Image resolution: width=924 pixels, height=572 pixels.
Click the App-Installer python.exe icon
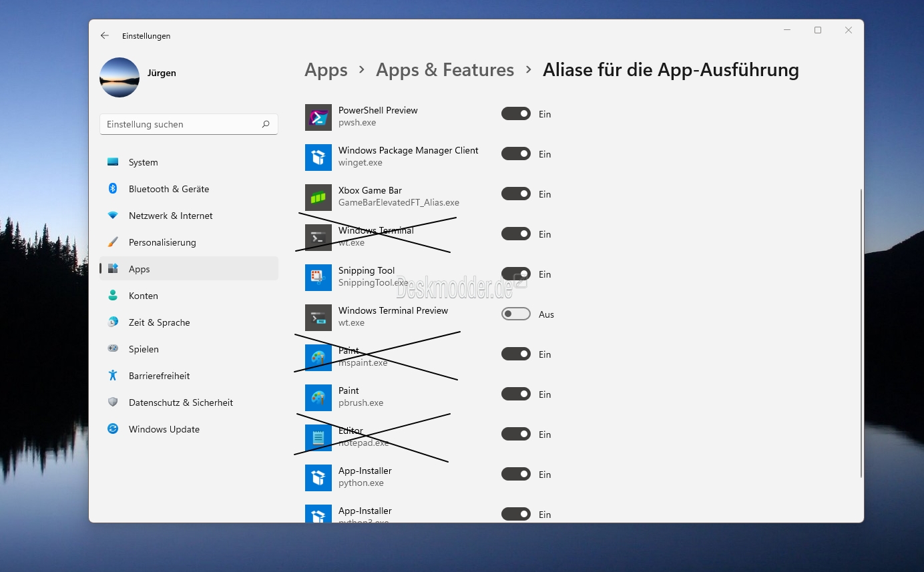click(x=318, y=478)
